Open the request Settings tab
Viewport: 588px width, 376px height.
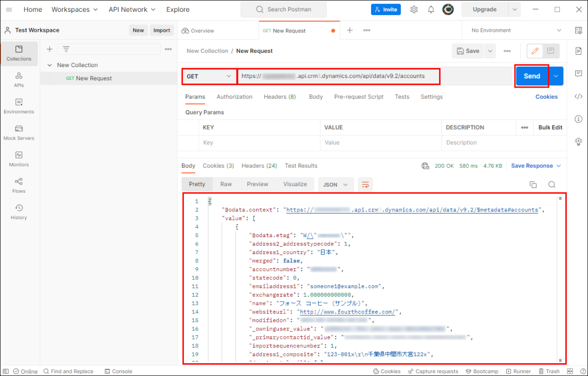click(x=432, y=97)
